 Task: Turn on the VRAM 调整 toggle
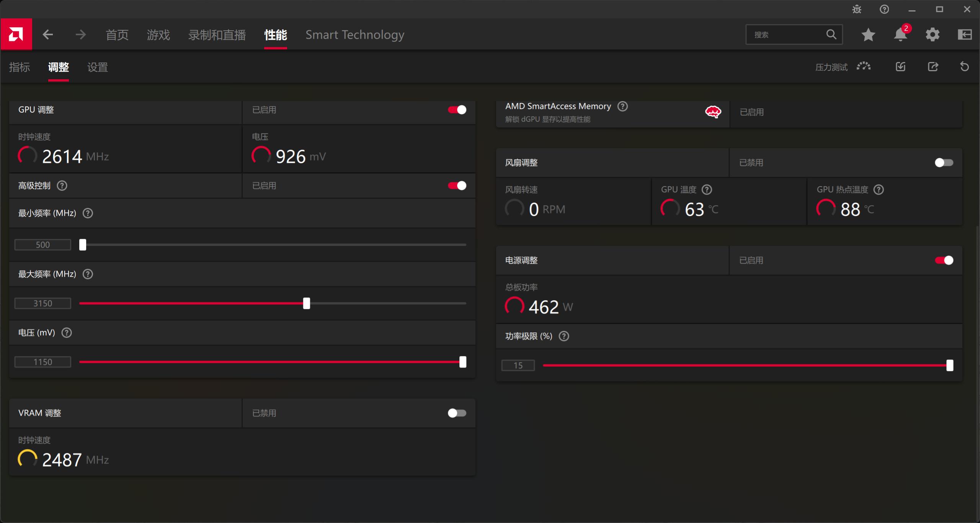click(457, 413)
